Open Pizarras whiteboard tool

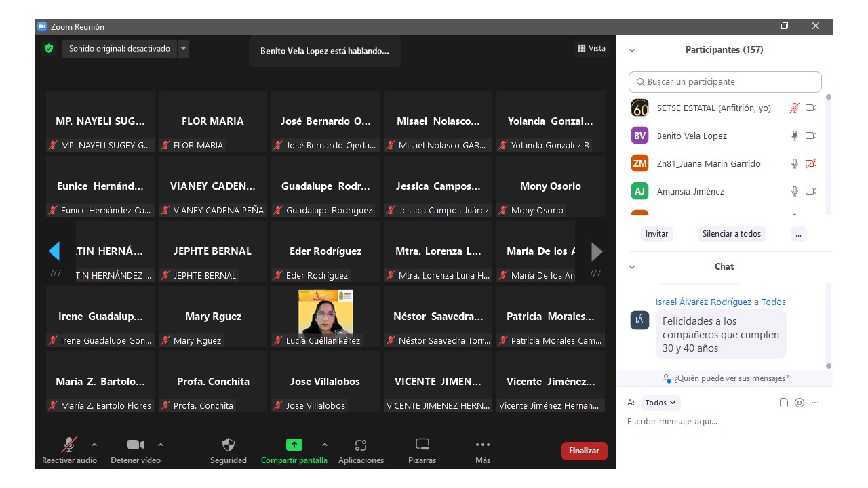(422, 445)
